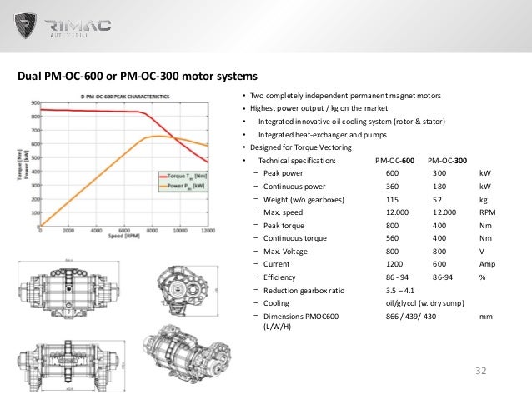
Task: Click the bottom-left top-view motor drawing
Action: 71,366
